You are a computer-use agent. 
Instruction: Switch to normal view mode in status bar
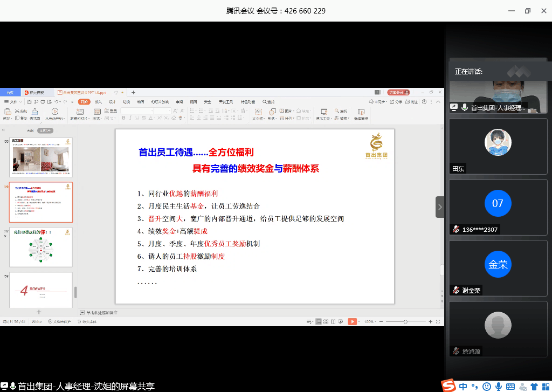[318, 321]
